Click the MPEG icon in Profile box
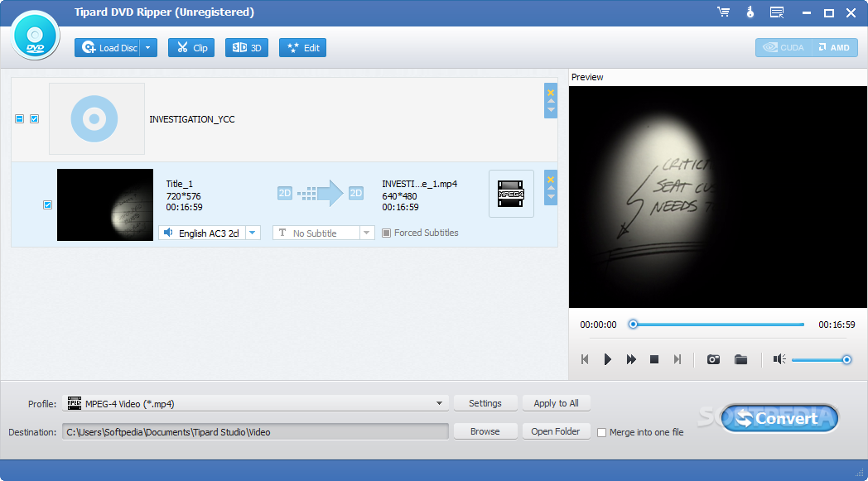Screen dimensions: 868x481 75,403
